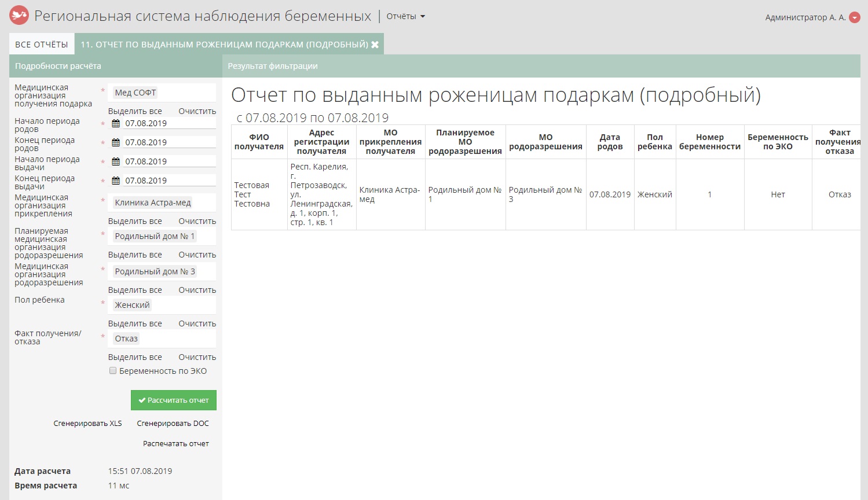Click the stork logo icon
868x500 pixels.
19,15
